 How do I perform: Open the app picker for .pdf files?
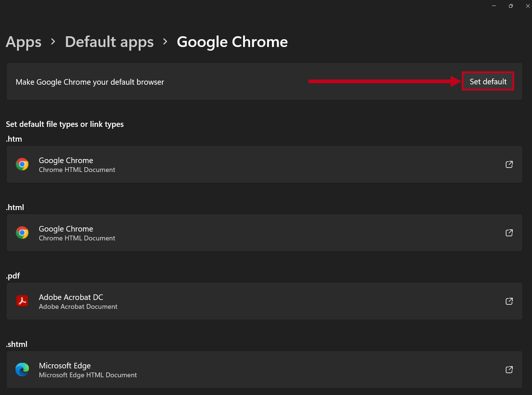pyautogui.click(x=259, y=301)
